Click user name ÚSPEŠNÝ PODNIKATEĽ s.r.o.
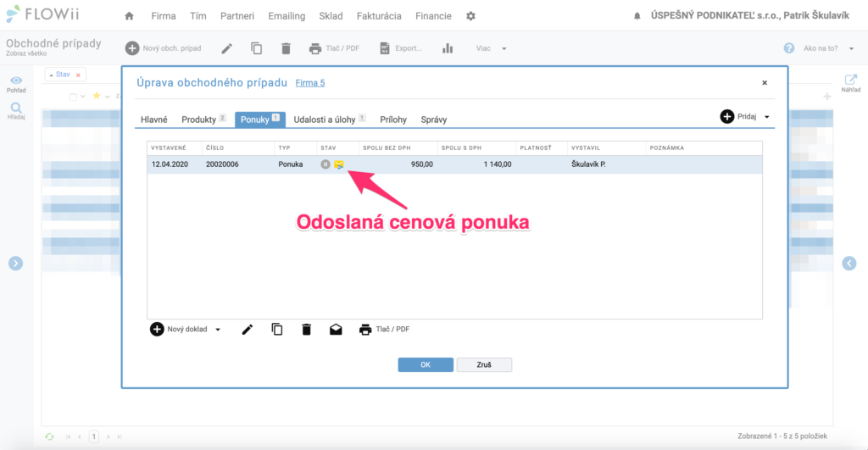Viewport: 868px width, 450px height. point(749,15)
